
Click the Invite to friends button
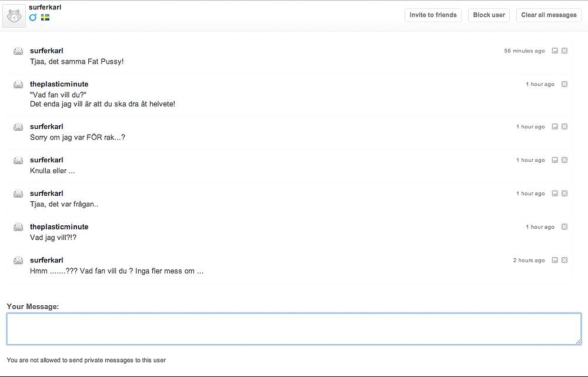(433, 15)
